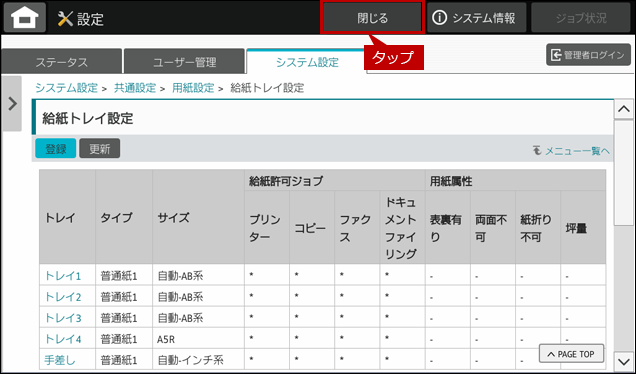Tap the home icon button

click(x=25, y=18)
